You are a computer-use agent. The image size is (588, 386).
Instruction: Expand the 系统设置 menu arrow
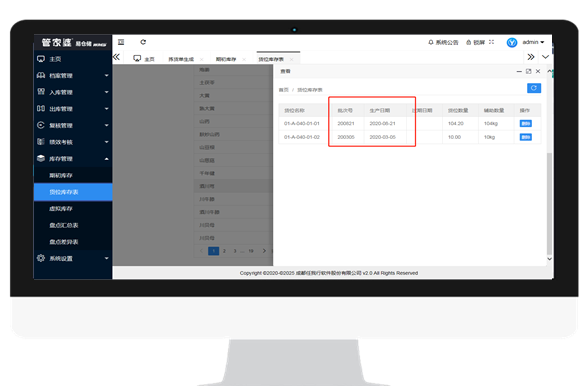pyautogui.click(x=106, y=258)
